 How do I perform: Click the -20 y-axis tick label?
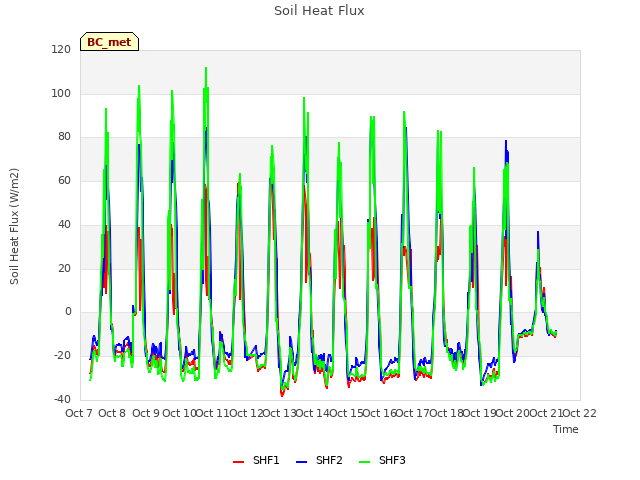click(x=62, y=356)
